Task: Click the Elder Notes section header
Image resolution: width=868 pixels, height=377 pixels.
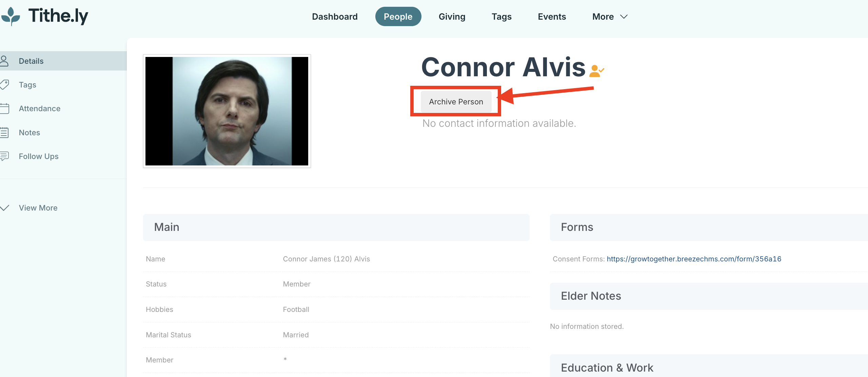Action: pos(709,296)
